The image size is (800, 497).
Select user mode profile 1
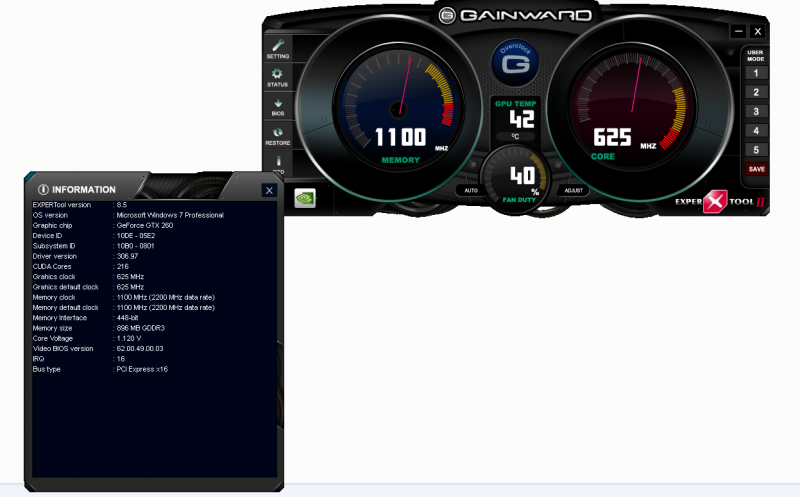756,73
